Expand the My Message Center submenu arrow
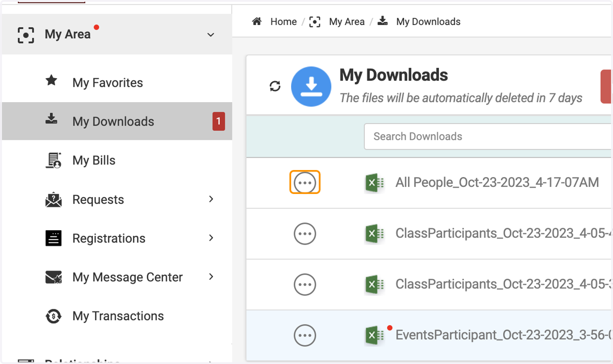This screenshot has width=613, height=364. point(211,277)
